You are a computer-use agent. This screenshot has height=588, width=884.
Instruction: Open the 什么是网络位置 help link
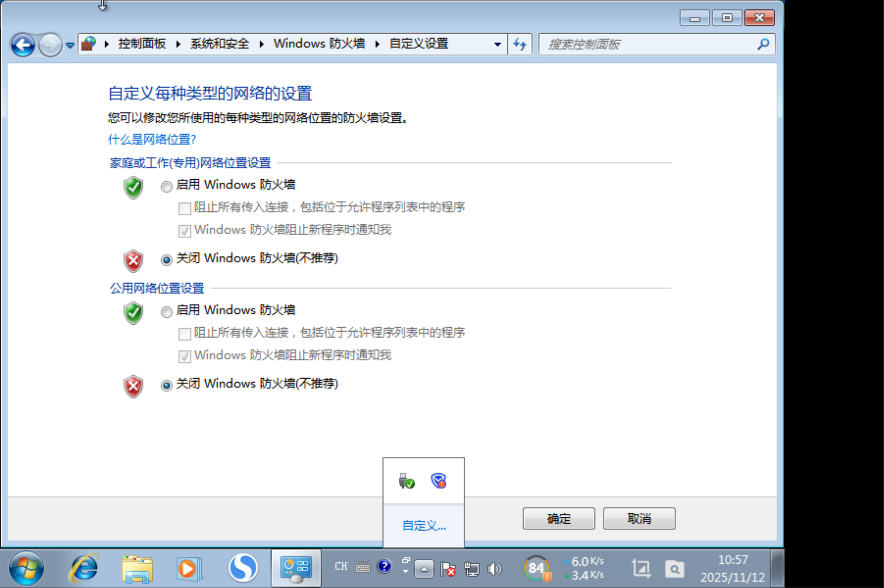click(152, 139)
